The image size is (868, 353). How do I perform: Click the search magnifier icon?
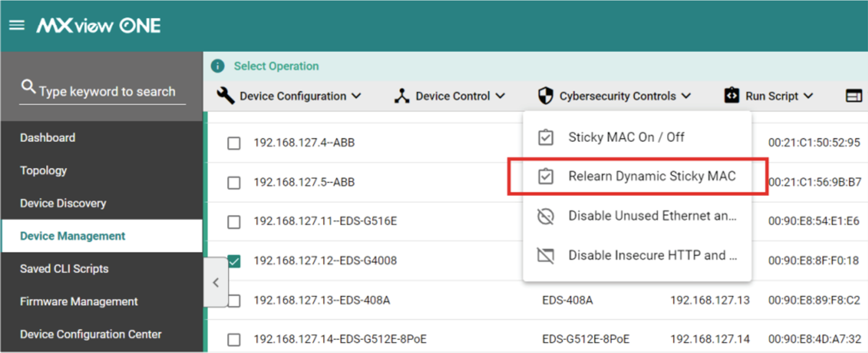(28, 86)
